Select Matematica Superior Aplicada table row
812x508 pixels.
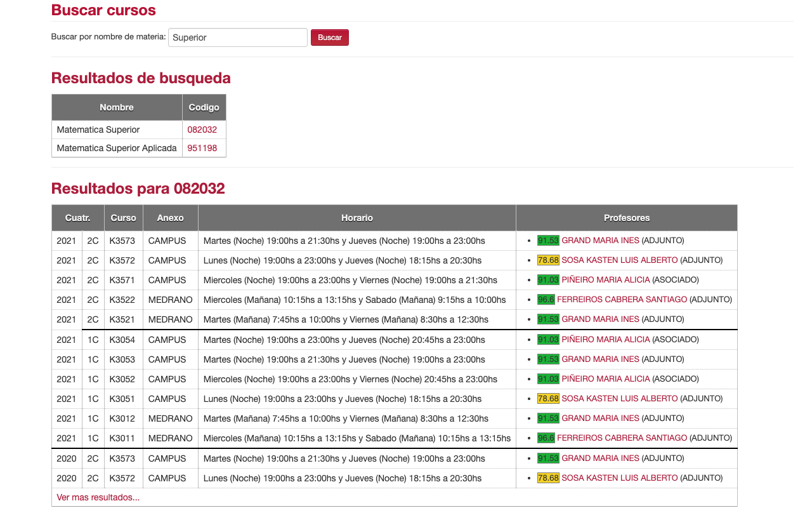pyautogui.click(x=117, y=148)
